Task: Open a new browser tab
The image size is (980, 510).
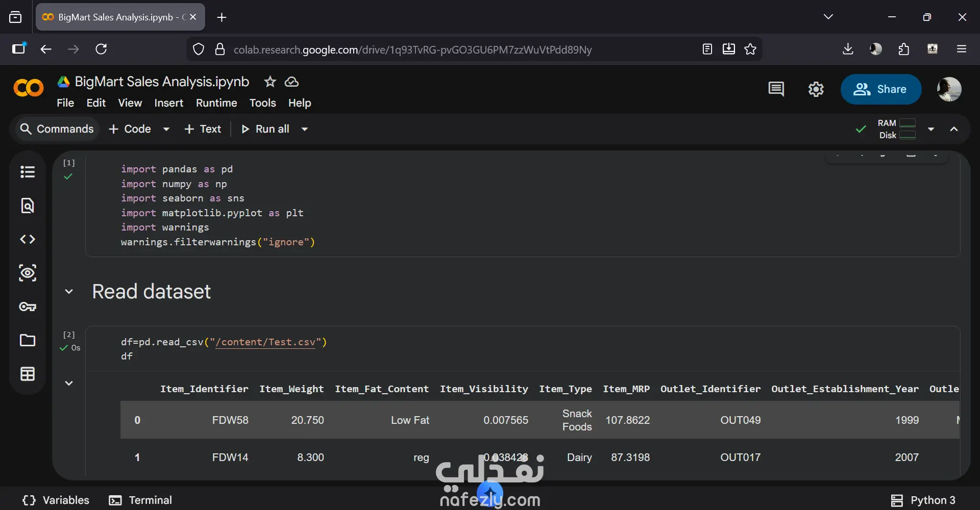Action: point(222,17)
